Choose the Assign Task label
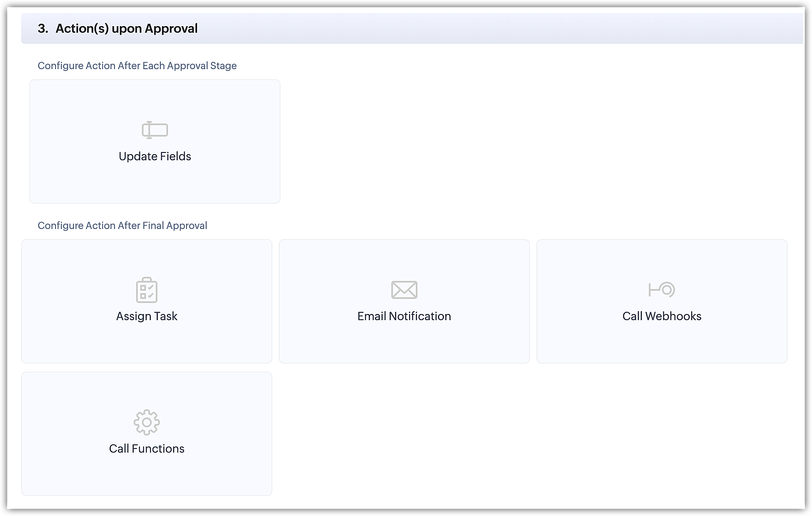This screenshot has height=516, width=812. [146, 316]
